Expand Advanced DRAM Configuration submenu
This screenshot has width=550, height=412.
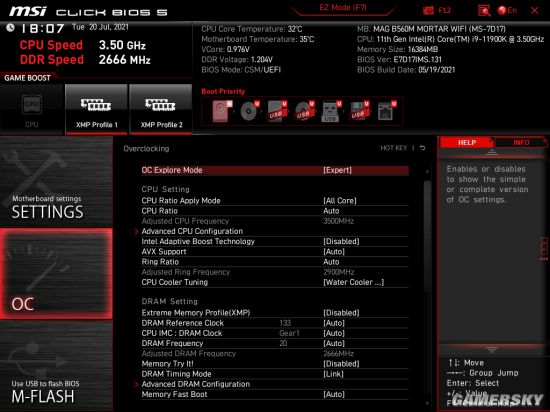coord(275,384)
